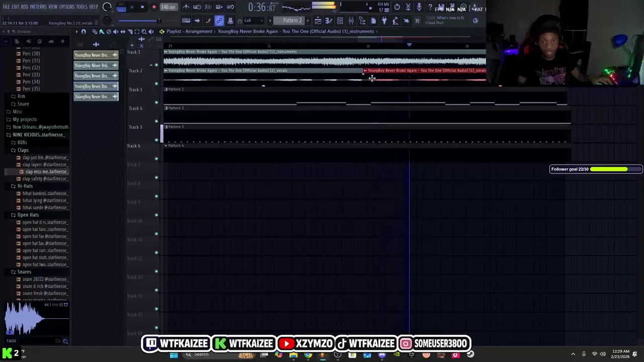Select the Playlist select tool

click(x=136, y=32)
